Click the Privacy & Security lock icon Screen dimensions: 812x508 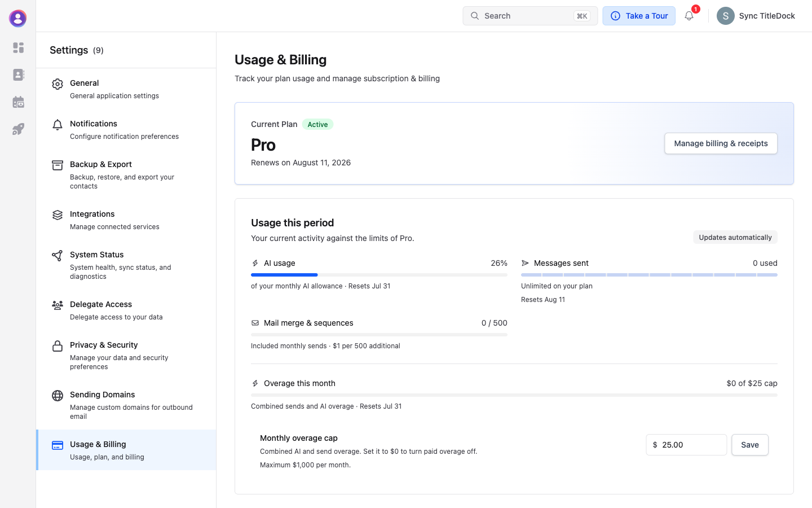58,346
